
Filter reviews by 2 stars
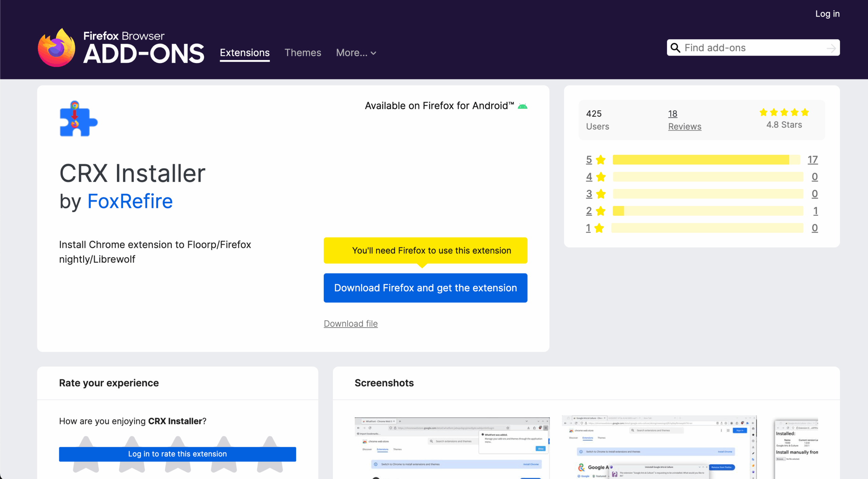pyautogui.click(x=595, y=211)
